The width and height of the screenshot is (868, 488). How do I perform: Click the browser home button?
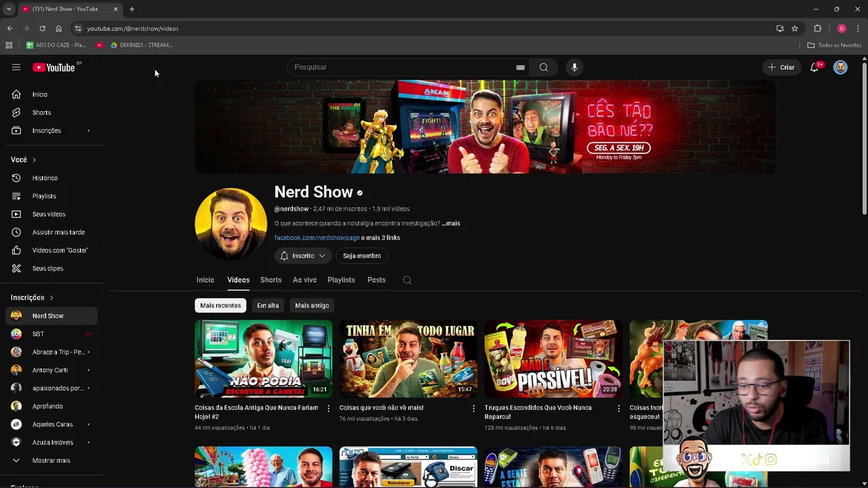pos(58,28)
